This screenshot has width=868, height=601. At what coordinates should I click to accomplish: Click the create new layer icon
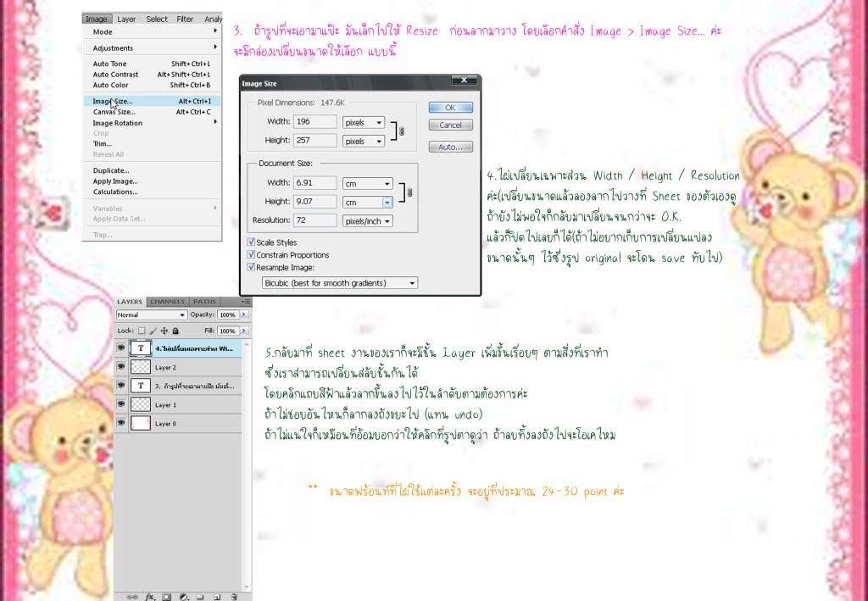217,597
